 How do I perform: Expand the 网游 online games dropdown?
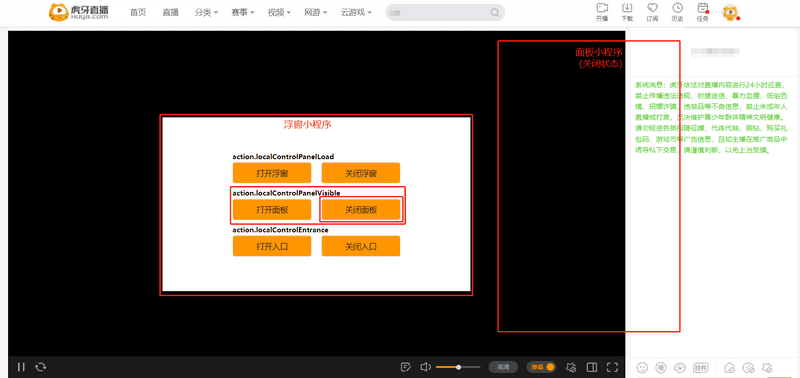(x=315, y=12)
